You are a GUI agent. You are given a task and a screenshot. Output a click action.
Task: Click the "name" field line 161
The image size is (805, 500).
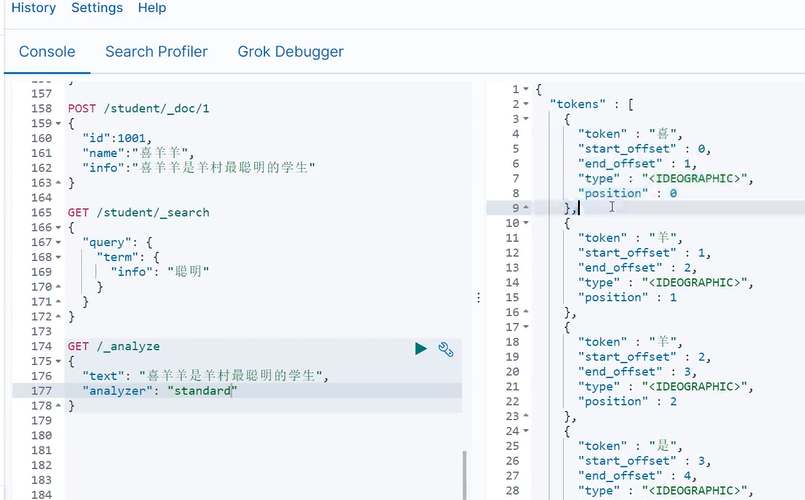coord(138,153)
